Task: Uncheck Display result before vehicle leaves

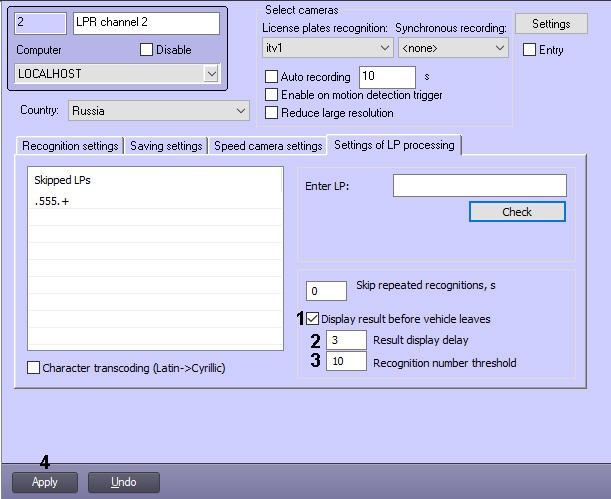Action: 313,319
